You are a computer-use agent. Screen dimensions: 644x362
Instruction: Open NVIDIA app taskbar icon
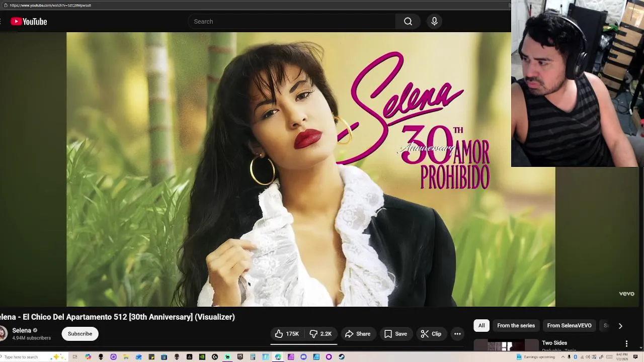pos(202,357)
